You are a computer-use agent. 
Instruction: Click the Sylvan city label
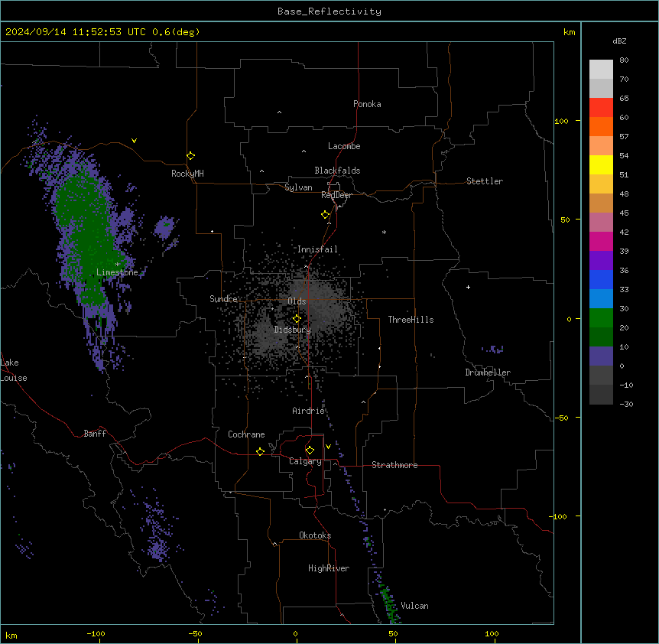298,187
